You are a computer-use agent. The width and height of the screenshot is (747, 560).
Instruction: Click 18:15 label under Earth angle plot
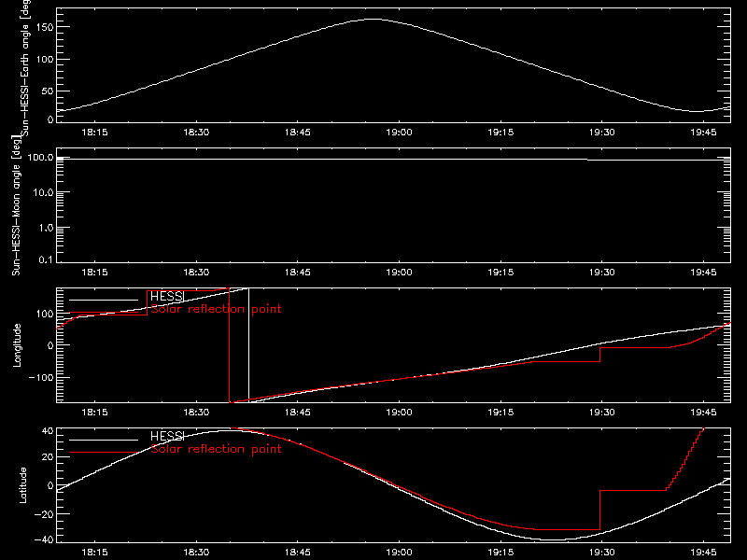click(x=95, y=132)
